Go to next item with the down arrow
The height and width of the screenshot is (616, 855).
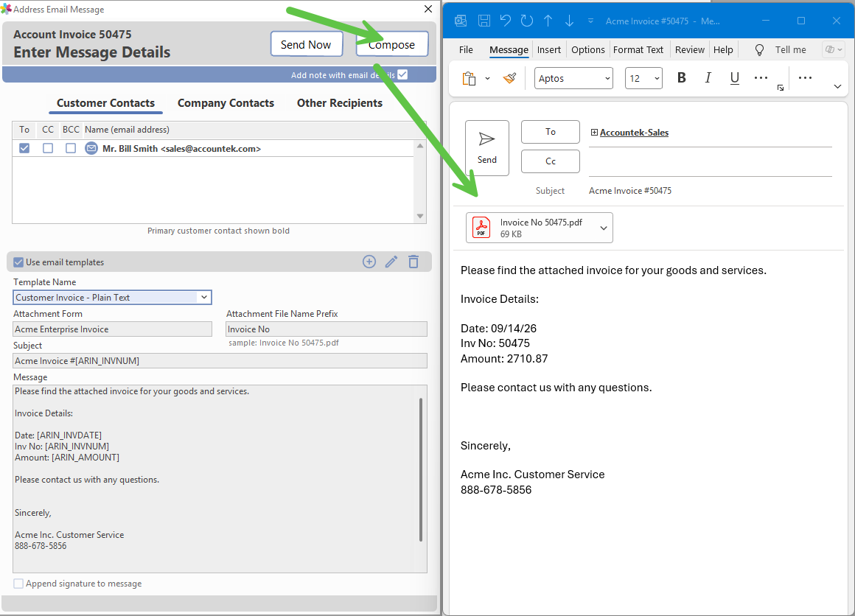point(569,21)
